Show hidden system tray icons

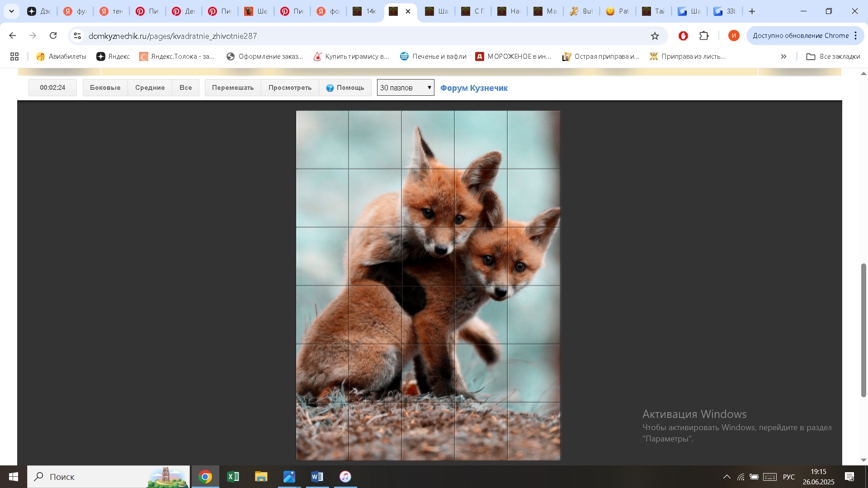pos(727,477)
